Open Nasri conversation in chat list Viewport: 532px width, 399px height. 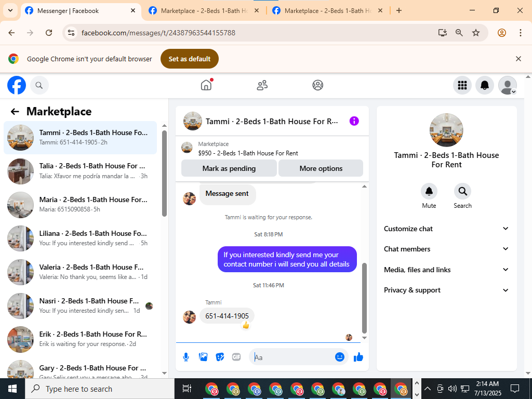[x=81, y=305]
